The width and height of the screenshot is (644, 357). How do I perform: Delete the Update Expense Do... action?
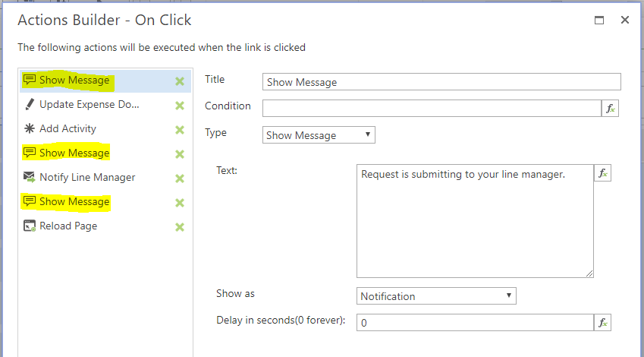(180, 106)
